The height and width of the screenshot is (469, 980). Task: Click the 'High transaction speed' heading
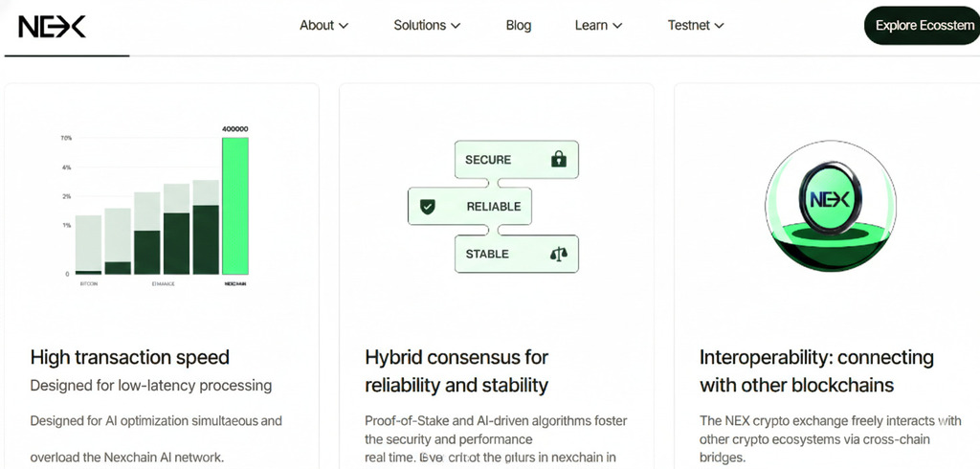[x=130, y=358]
